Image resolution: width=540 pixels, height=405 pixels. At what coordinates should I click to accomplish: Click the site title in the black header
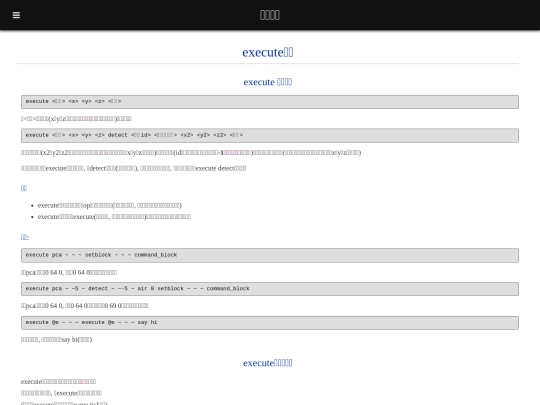point(270,15)
